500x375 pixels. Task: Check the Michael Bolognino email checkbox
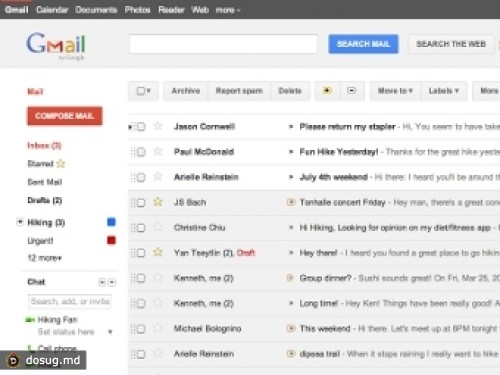(x=141, y=329)
